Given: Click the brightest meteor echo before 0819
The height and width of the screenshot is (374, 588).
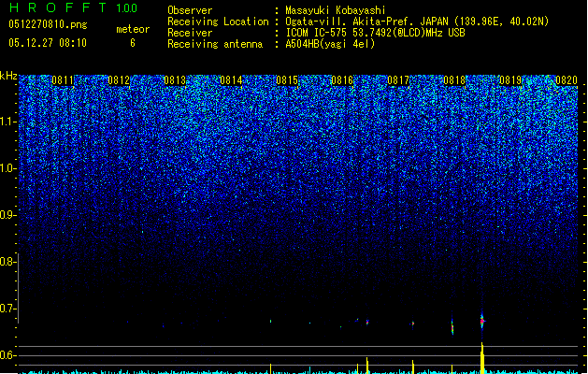Looking at the screenshot, I should point(482,321).
